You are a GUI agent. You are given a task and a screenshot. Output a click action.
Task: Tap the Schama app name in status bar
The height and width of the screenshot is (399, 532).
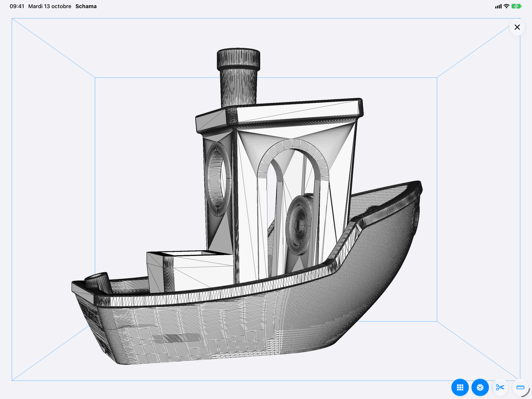tap(86, 6)
